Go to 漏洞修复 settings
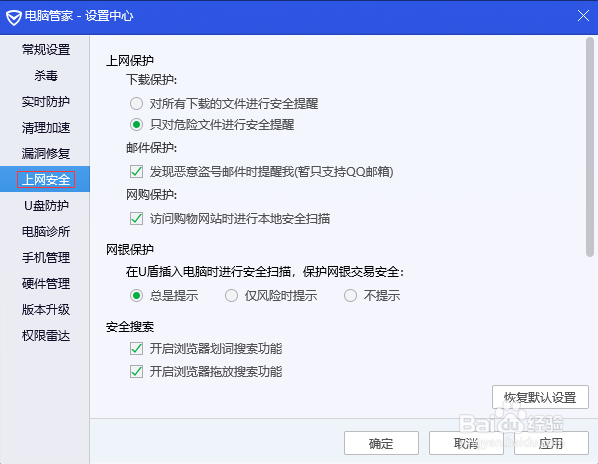Screen dimensions: 598x464 [x=46, y=154]
